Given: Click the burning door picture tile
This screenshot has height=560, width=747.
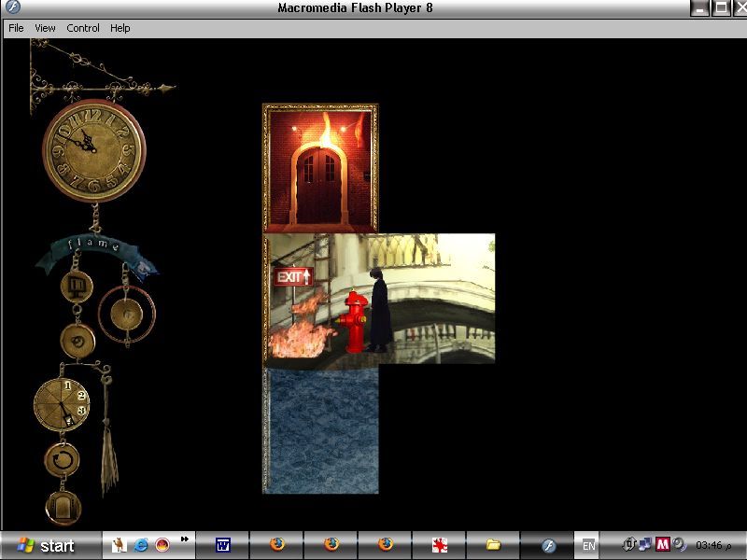Looking at the screenshot, I should coord(320,168).
